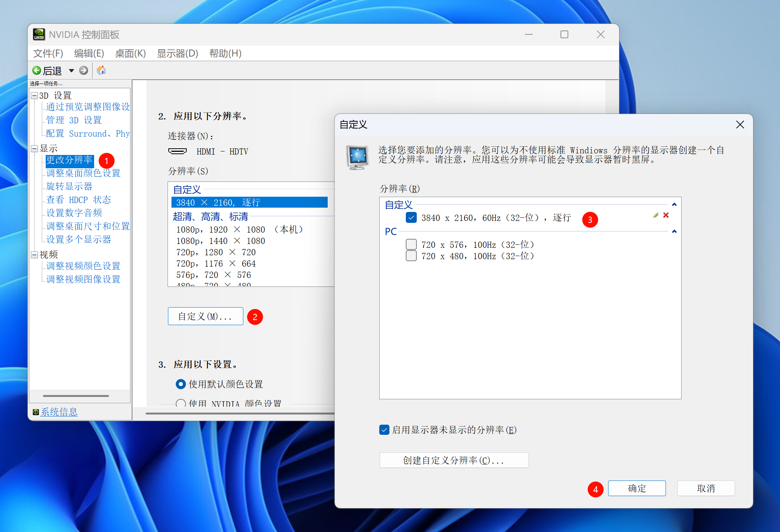Screen dimensions: 780x532
Task: Click the Forward arrow icon in toolbar
Action: pos(84,70)
